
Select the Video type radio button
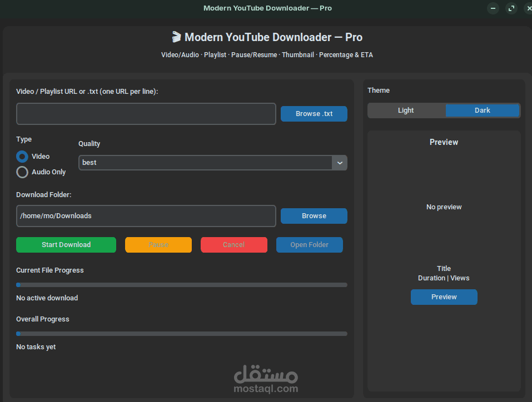[x=22, y=157]
